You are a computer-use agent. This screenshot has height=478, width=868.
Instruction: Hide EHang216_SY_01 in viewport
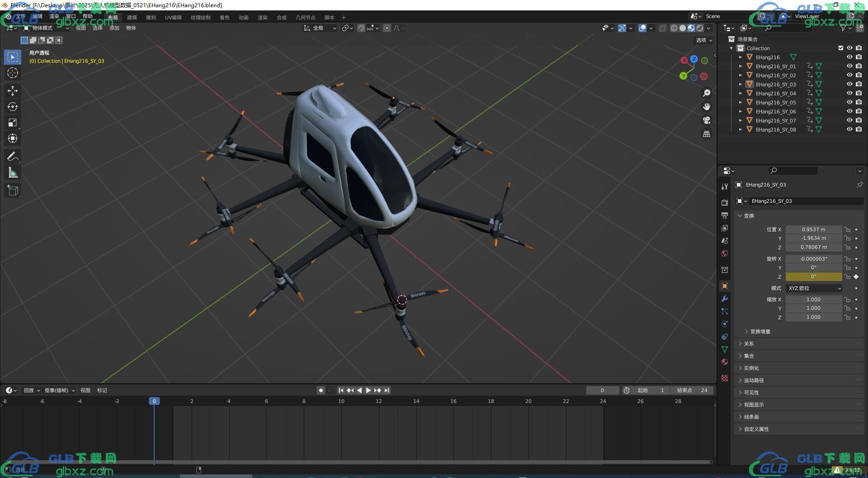click(849, 66)
